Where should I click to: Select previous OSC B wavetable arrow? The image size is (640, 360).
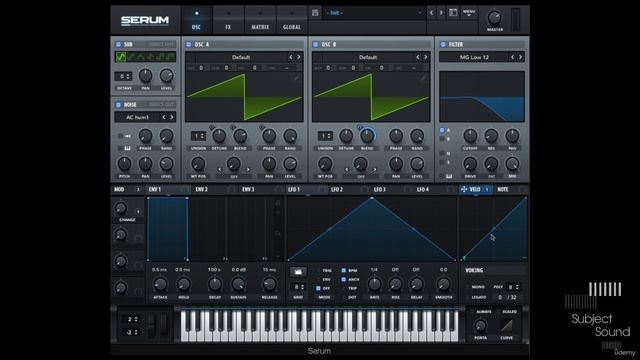tap(418, 57)
